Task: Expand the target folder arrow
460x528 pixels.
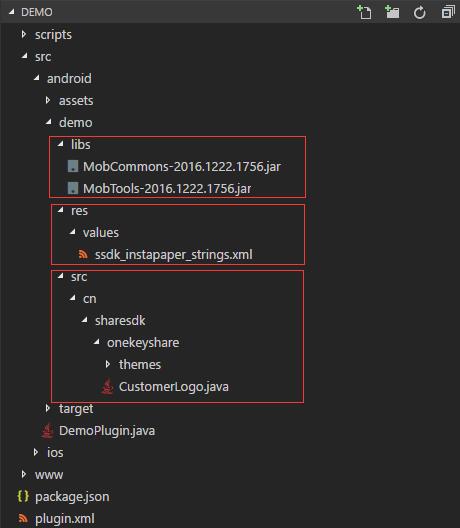Action: pos(48,408)
